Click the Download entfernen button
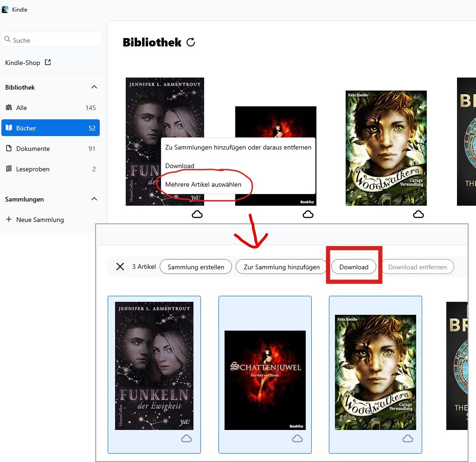The image size is (476, 462). point(418,267)
